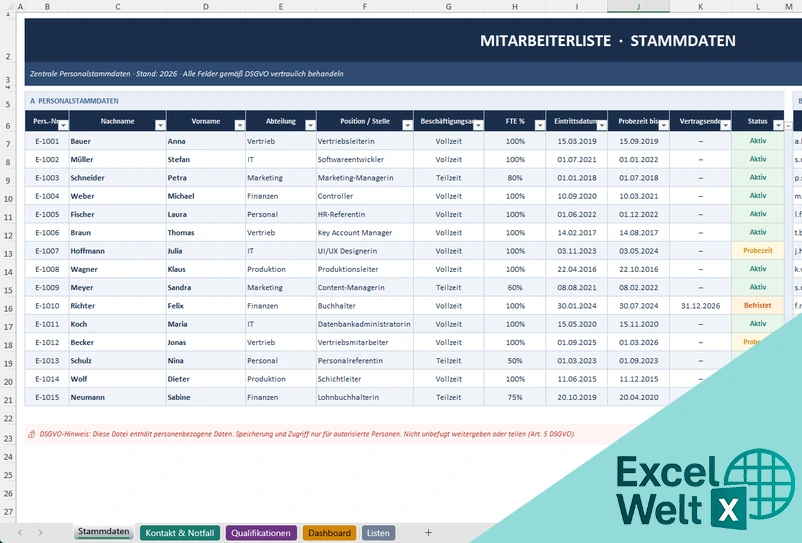The image size is (802, 543).
Task: Select the Controller position cell
Action: [x=365, y=196]
